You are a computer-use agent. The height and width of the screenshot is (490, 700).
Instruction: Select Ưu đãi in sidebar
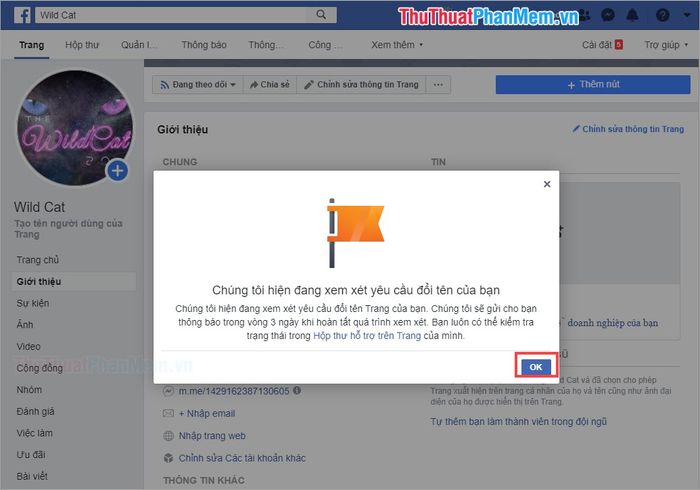point(31,455)
